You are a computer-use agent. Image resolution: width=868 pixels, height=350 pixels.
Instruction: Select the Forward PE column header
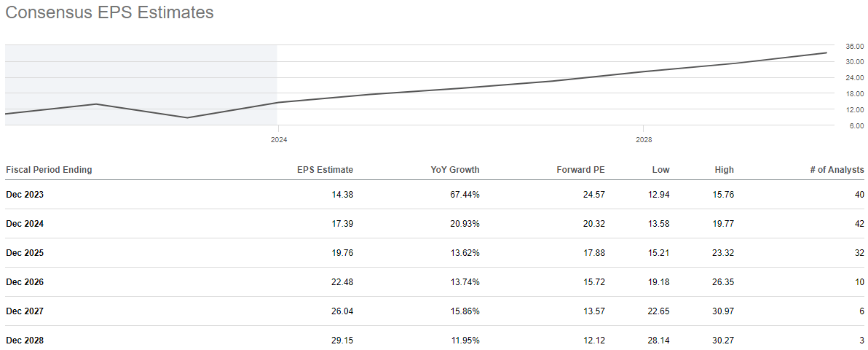580,170
